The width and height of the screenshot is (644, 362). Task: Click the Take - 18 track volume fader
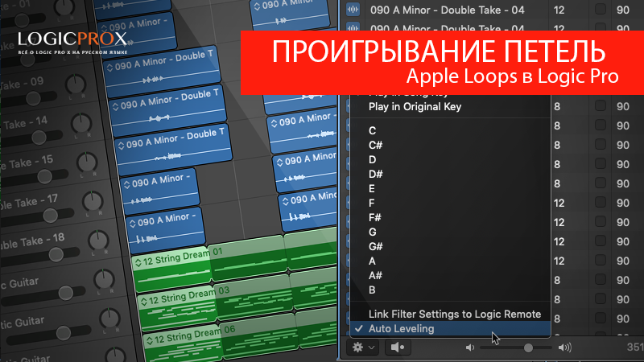click(x=56, y=254)
